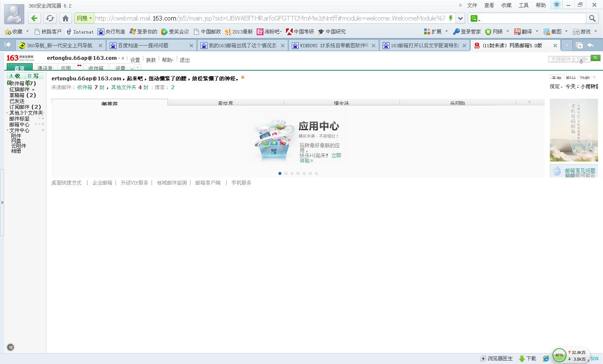Screen dimensions: 603x364
Task: 点击"退出"退出邮箱
Action: point(184,60)
